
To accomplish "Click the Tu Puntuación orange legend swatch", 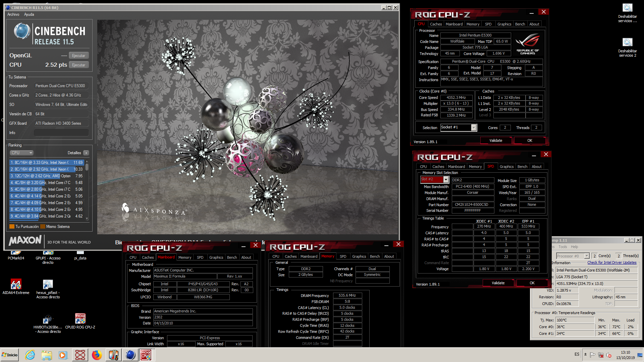I will pyautogui.click(x=12, y=227).
